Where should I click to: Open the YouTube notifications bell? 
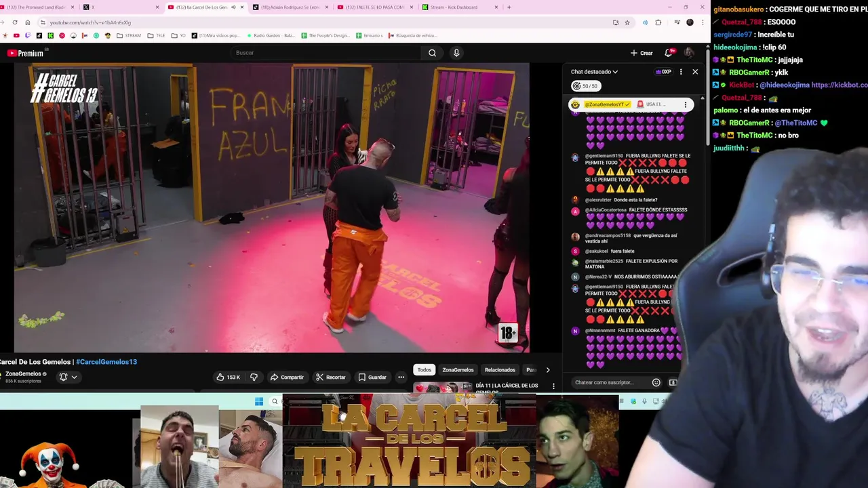point(669,53)
